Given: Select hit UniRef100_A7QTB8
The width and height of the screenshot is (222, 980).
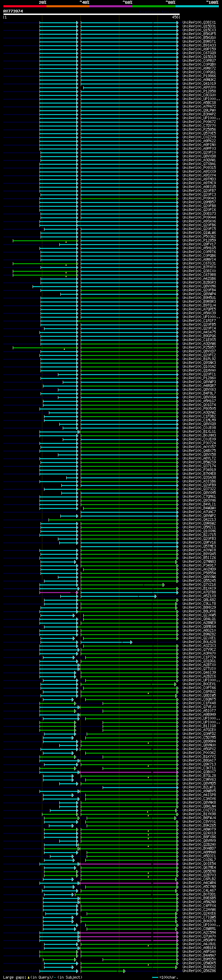Looking at the screenshot, I should 199,592.
